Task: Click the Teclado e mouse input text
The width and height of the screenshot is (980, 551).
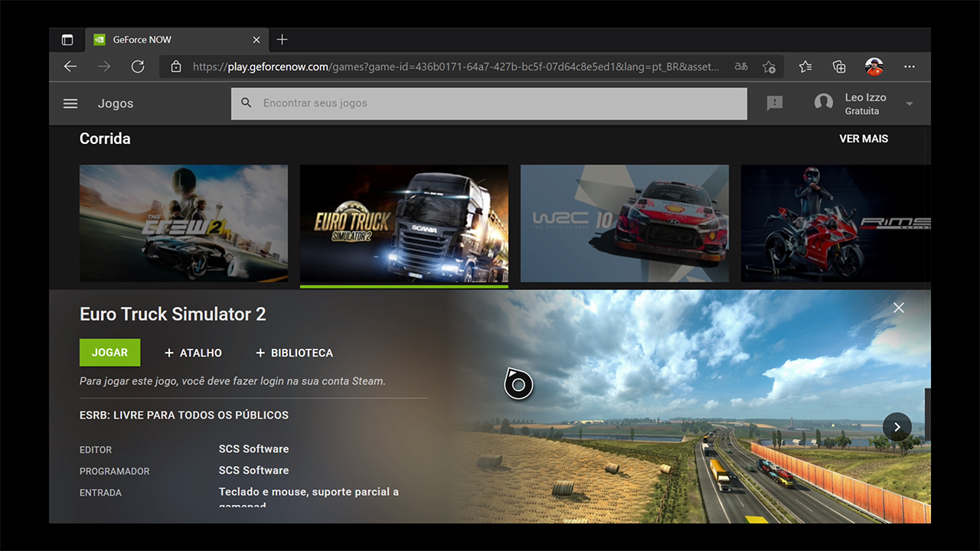Action: pyautogui.click(x=309, y=497)
